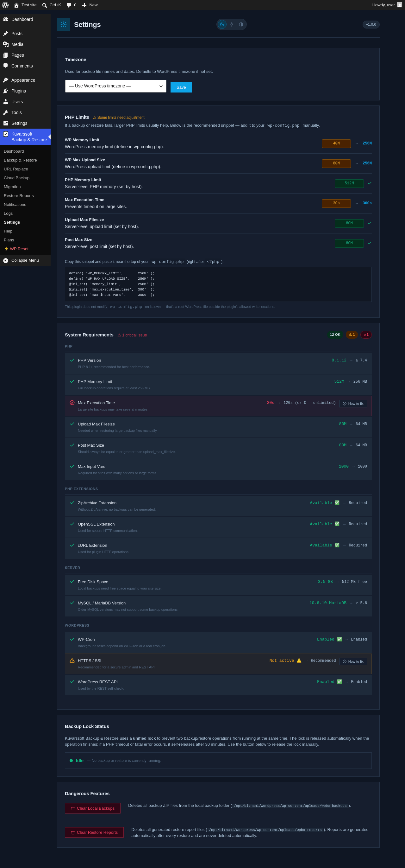This screenshot has height=868, width=405.
Task: Open the Help submenu page
Action: click(8, 231)
